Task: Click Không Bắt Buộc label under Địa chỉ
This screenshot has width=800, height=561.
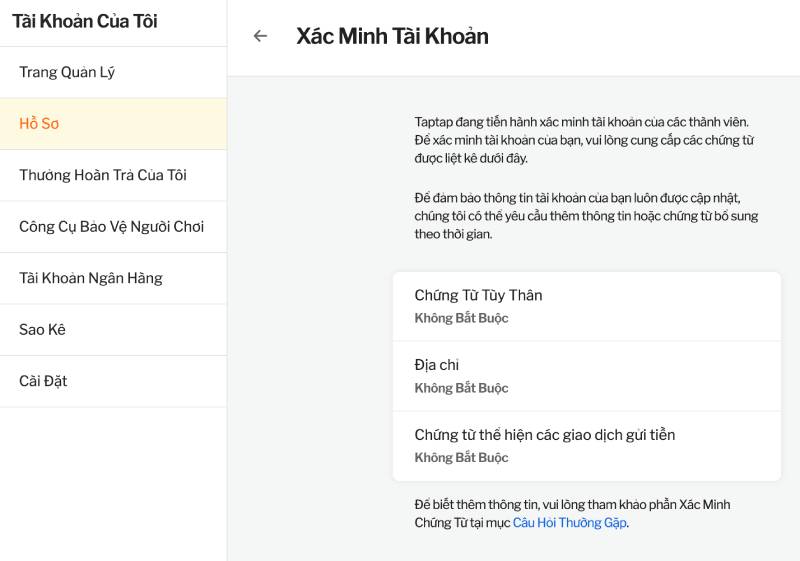Action: point(461,388)
